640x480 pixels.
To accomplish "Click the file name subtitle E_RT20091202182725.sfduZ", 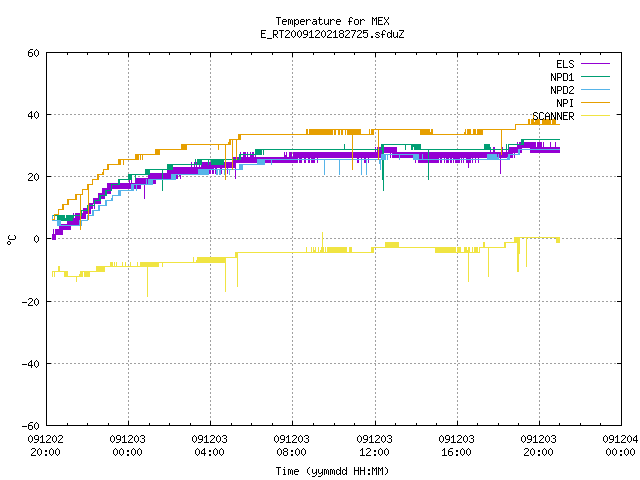I will tap(332, 34).
